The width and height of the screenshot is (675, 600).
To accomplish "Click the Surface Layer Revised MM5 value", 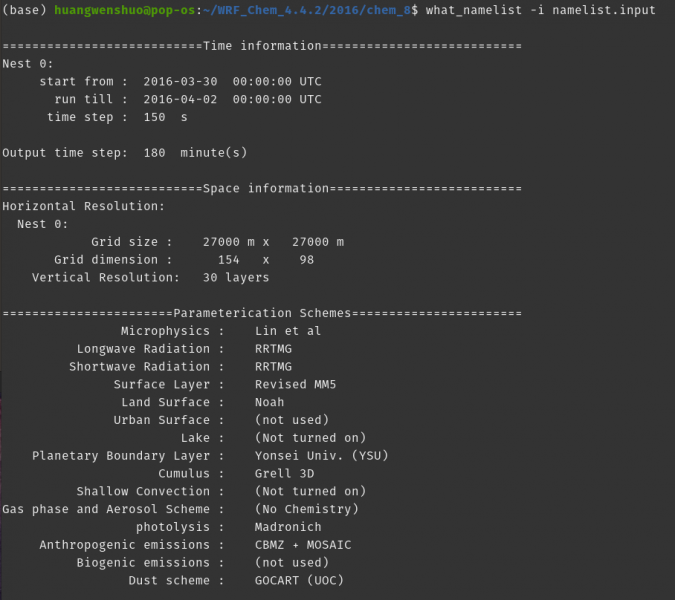I will click(295, 384).
